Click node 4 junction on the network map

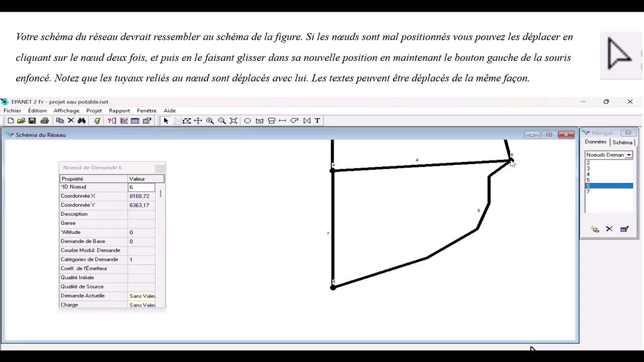pyautogui.click(x=333, y=171)
